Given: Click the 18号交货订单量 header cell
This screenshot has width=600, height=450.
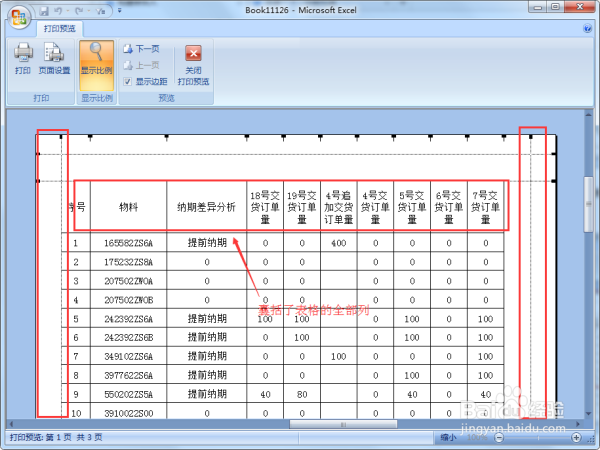Looking at the screenshot, I should click(x=265, y=207).
